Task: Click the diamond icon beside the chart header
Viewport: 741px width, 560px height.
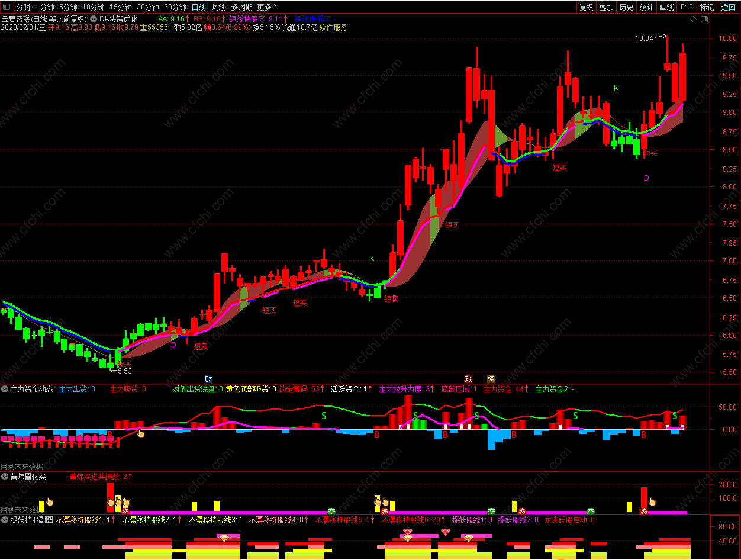Action: [693, 20]
